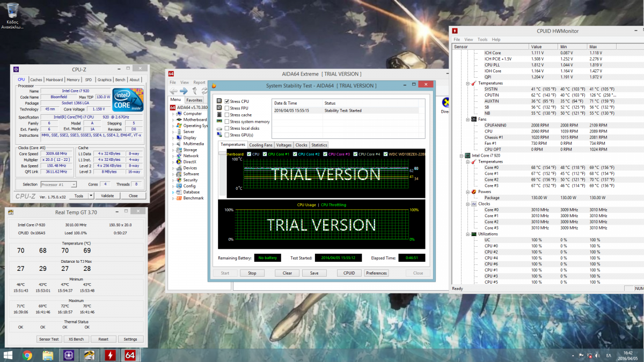The height and width of the screenshot is (362, 644).
Task: Click the Multimedia icon in AIDA64 tree
Action: click(179, 144)
